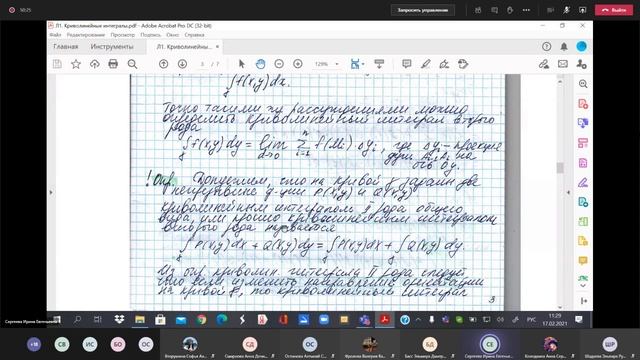Viewport: 640px width, 360px height.
Task: Click the Запросить управление button
Action: 423,10
